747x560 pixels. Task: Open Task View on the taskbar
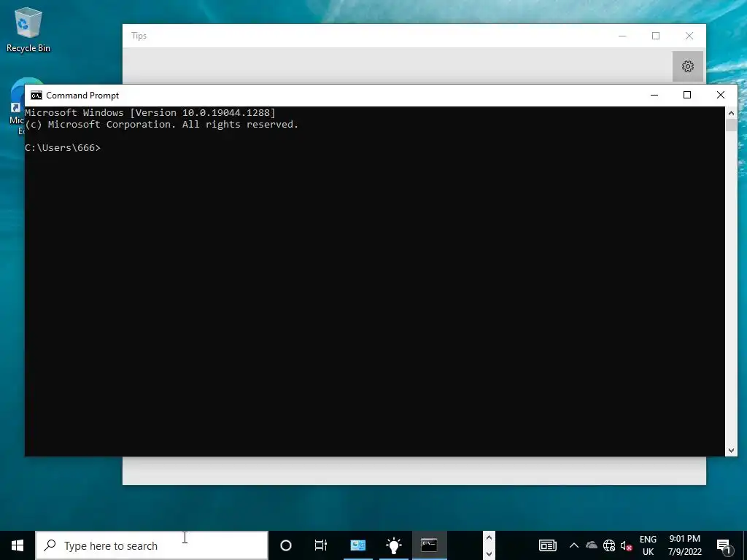point(321,545)
